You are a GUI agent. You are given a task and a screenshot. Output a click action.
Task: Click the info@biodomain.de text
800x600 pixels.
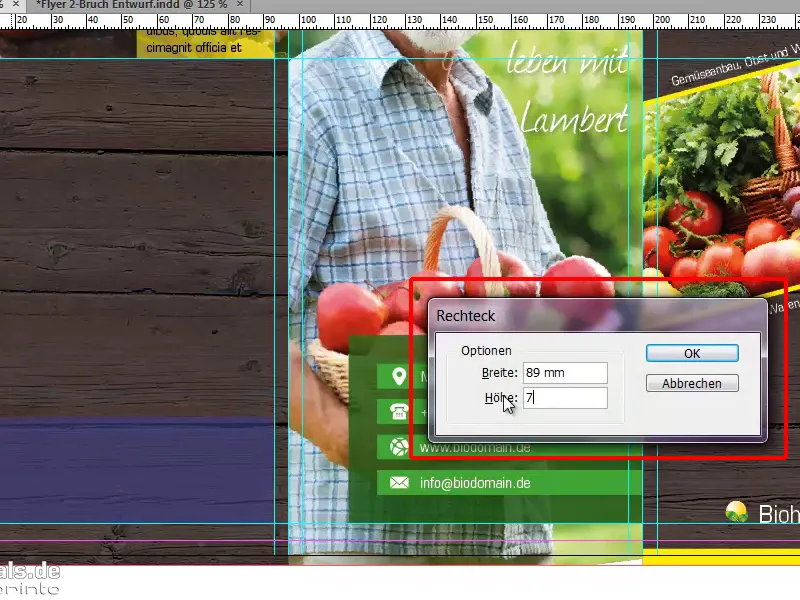(475, 483)
